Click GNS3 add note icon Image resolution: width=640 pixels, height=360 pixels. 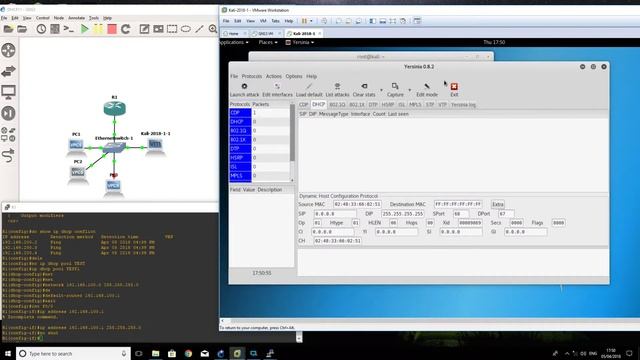click(144, 29)
